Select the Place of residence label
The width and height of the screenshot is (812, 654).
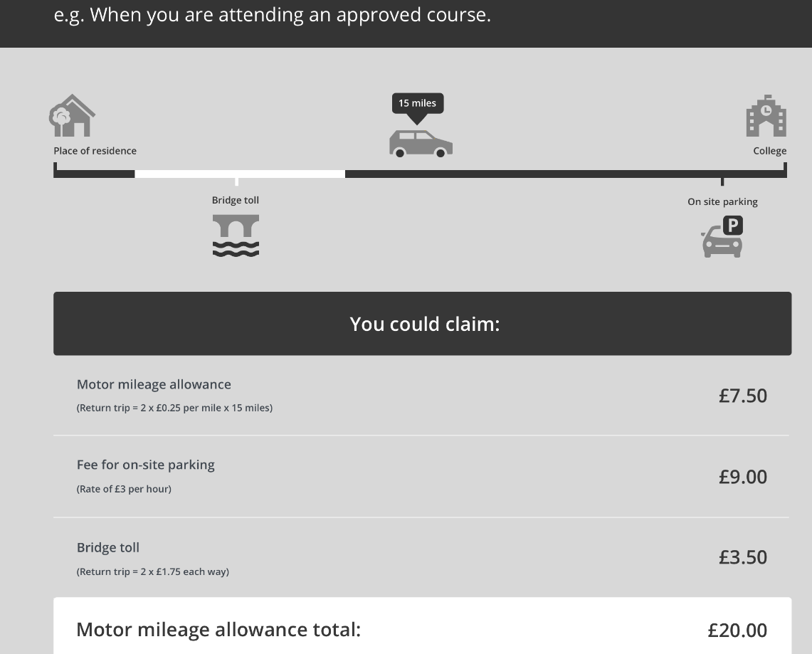click(x=95, y=151)
